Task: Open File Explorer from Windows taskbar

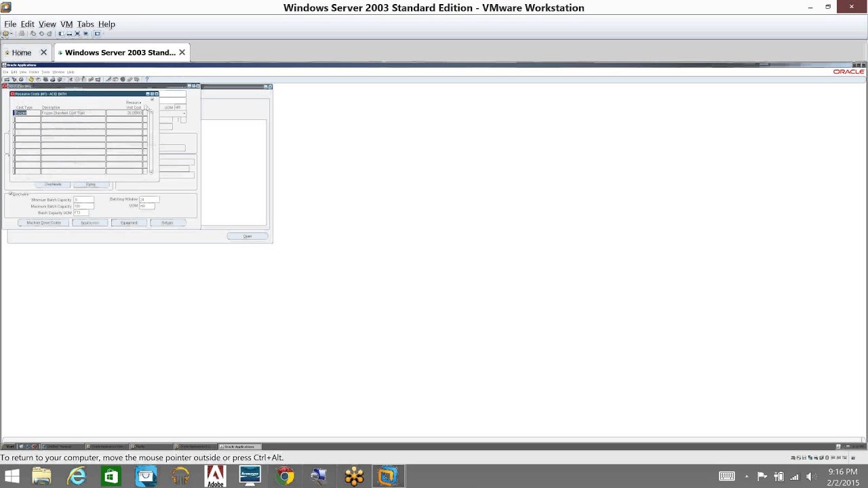Action: pos(42,476)
